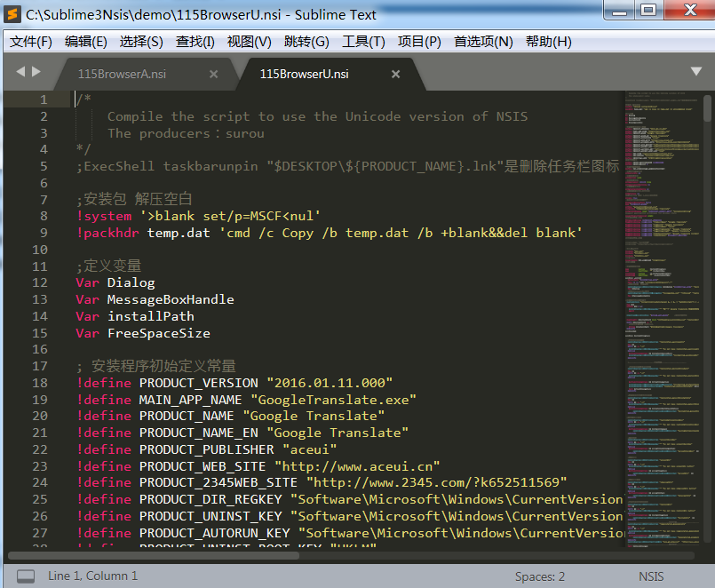The height and width of the screenshot is (588, 715).
Task: Change indentation via Spaces: 2
Action: pyautogui.click(x=540, y=576)
